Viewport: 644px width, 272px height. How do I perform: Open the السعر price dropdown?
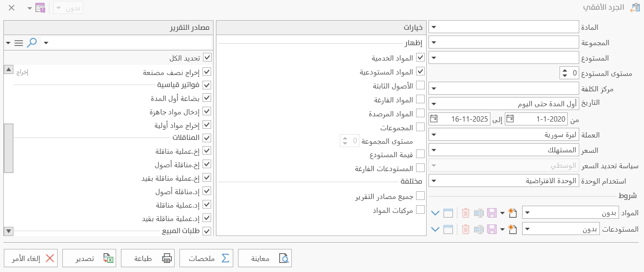tap(433, 150)
